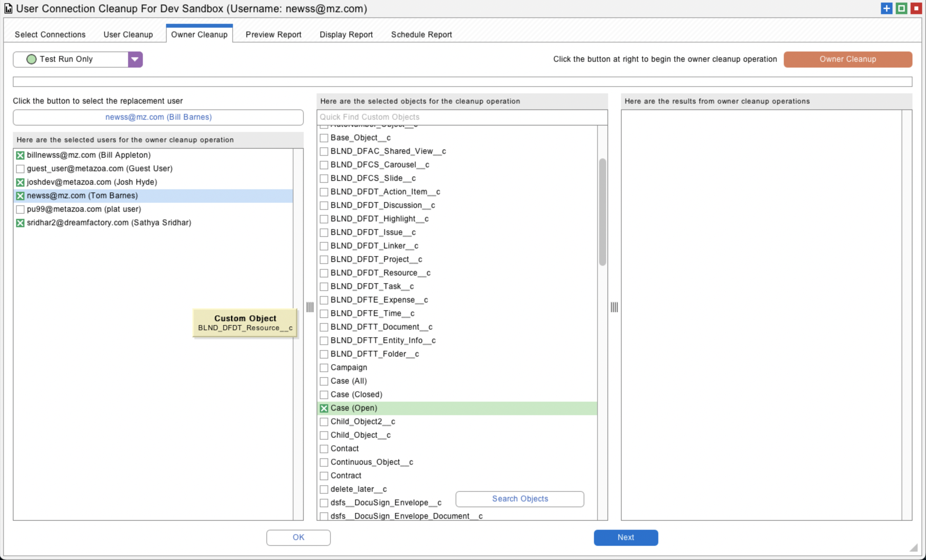
Task: Click the green Test Run Only circle icon
Action: click(32, 59)
